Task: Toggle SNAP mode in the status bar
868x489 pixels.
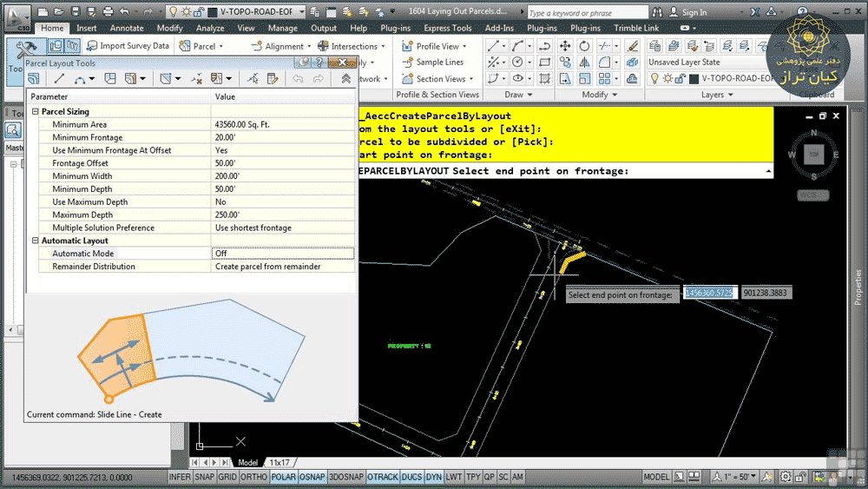Action: pos(204,477)
